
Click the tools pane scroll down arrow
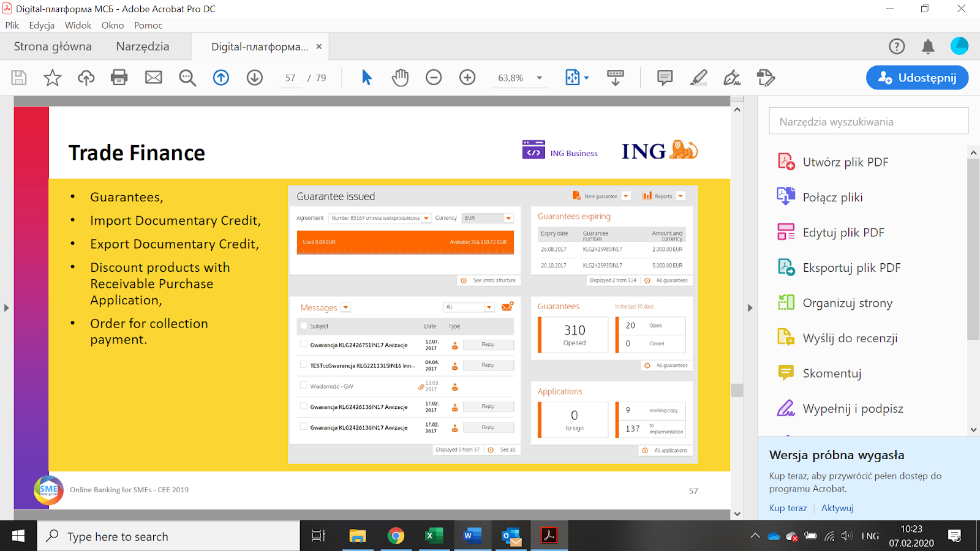pos(973,430)
